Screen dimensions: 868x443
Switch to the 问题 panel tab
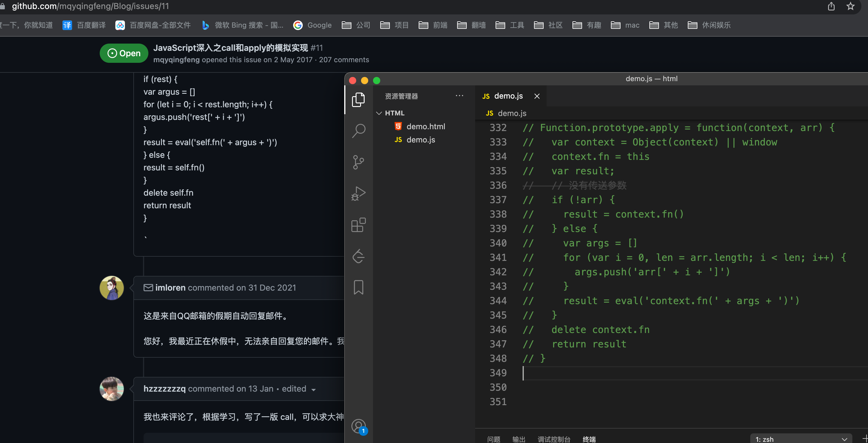[494, 439]
